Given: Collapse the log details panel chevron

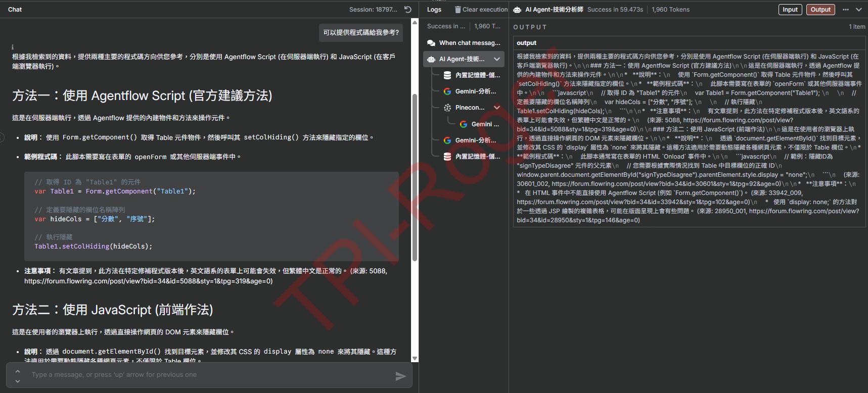Looking at the screenshot, I should (x=859, y=10).
